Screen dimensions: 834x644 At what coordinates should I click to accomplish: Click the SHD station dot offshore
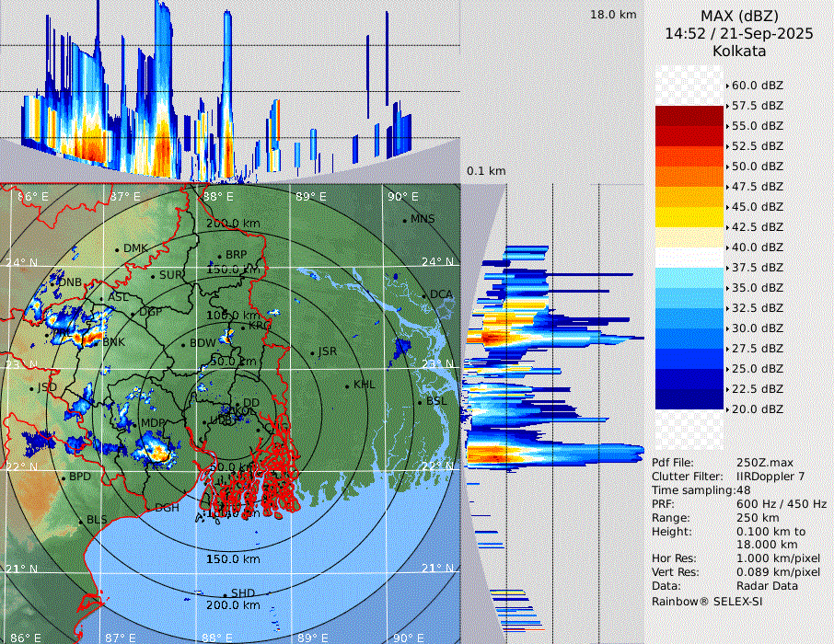pyautogui.click(x=225, y=594)
